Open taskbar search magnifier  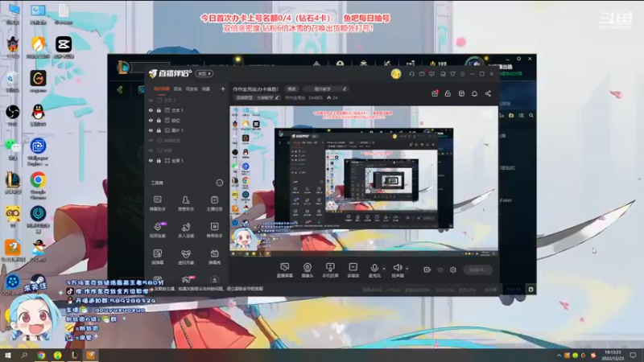point(24,355)
